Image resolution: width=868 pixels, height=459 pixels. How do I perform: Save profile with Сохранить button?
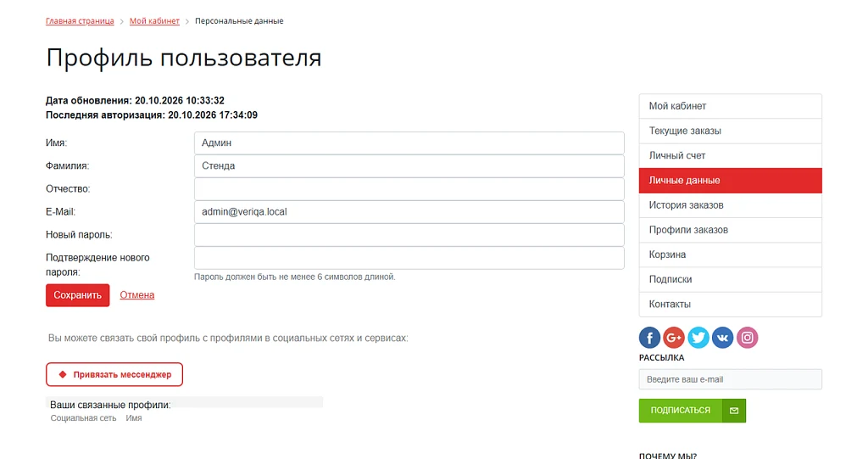coord(77,295)
